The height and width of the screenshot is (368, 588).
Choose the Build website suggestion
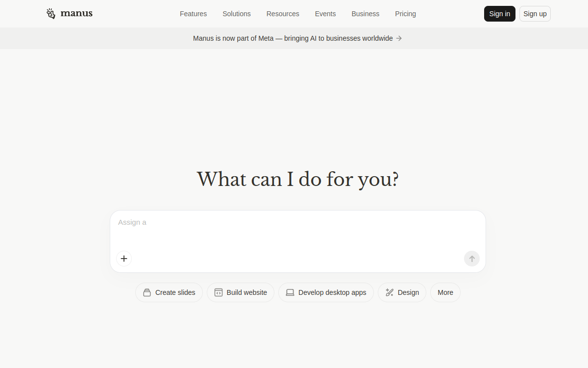241,292
